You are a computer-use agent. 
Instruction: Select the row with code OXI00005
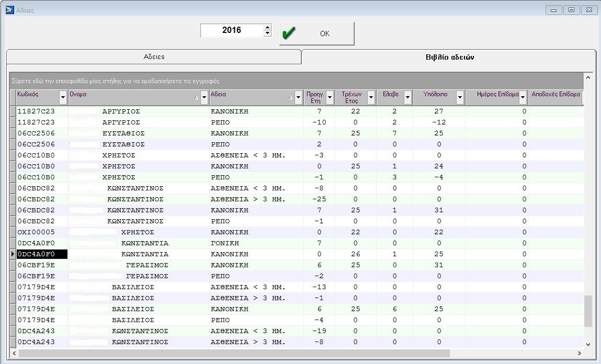[36, 232]
